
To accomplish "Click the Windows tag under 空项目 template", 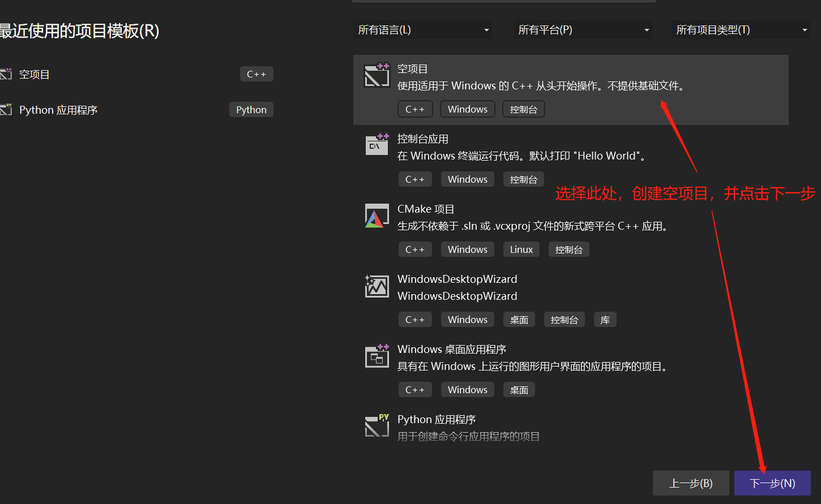I will pyautogui.click(x=468, y=109).
